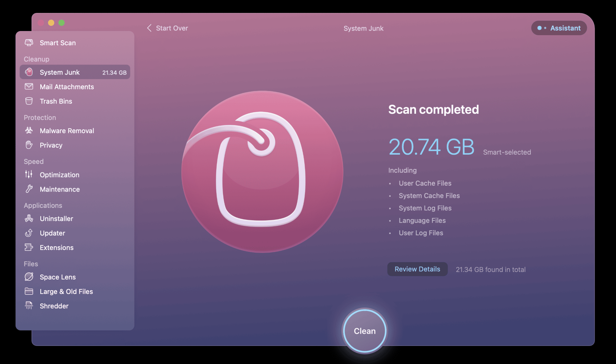Screen dimensions: 616x364
Task: Open the Optimization menu item
Action: click(x=59, y=174)
